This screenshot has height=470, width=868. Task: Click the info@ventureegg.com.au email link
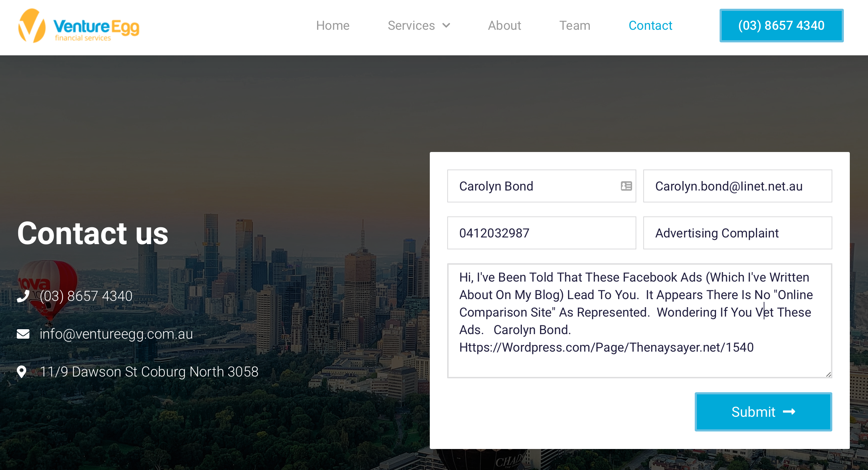116,334
